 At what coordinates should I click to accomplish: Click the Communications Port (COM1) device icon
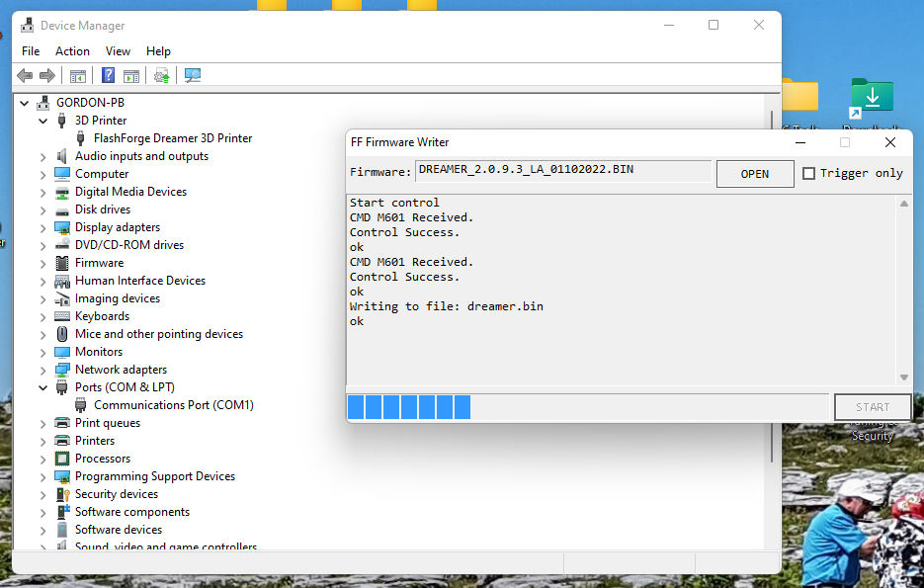click(x=79, y=404)
